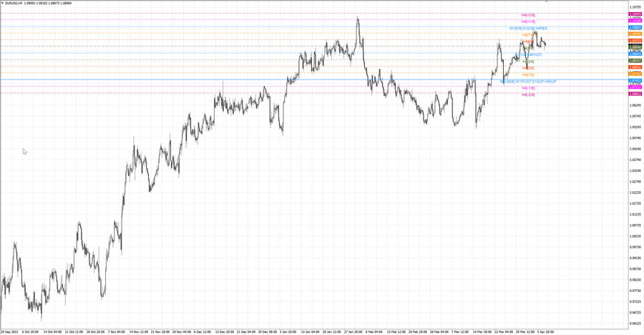Click the blue 1.07422 price tag
This screenshot has height=335, width=644.
tap(635, 81)
